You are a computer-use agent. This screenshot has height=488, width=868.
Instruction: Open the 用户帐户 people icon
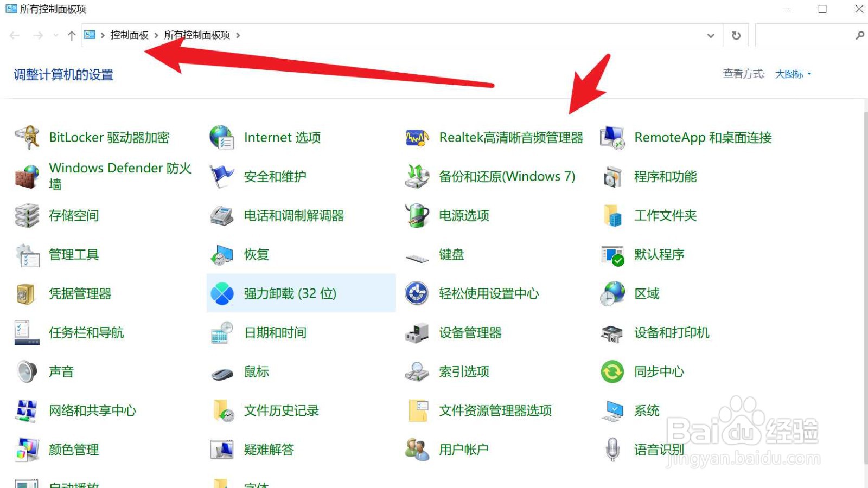(417, 450)
